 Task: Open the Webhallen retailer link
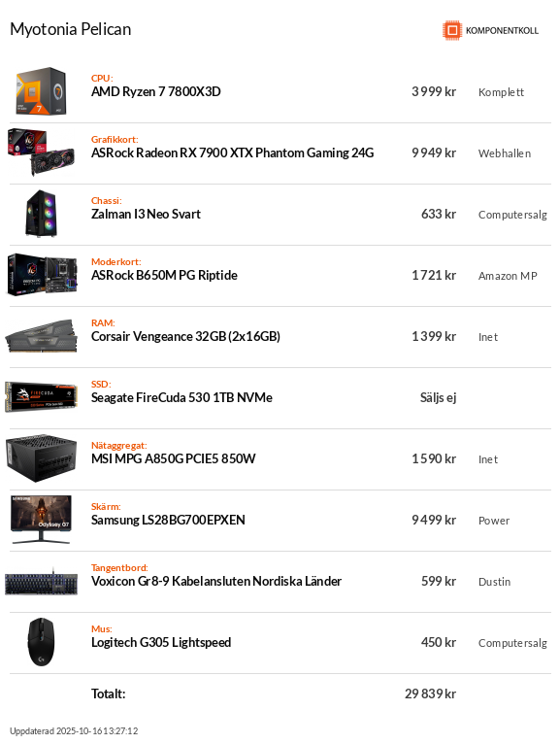coord(505,153)
